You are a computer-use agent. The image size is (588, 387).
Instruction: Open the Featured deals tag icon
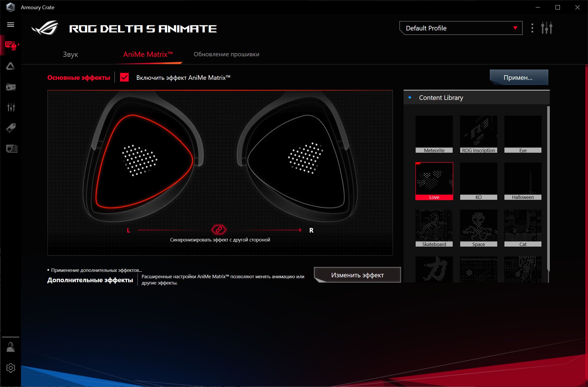pyautogui.click(x=11, y=128)
